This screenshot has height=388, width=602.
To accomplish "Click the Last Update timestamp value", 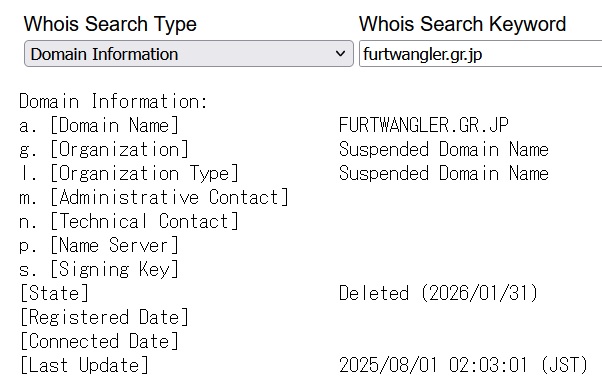I will point(463,365).
